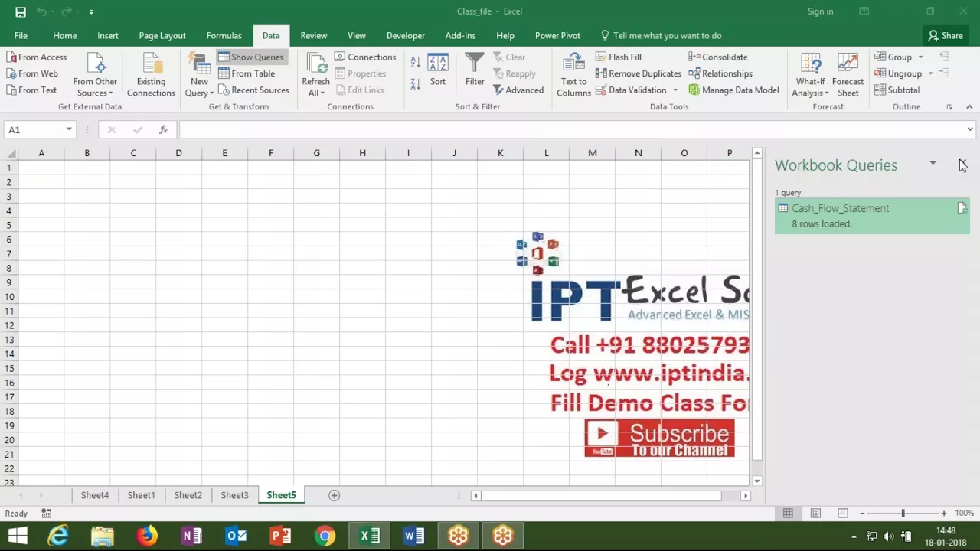The height and width of the screenshot is (551, 980).
Task: Sort ascending A to Z
Action: click(415, 63)
